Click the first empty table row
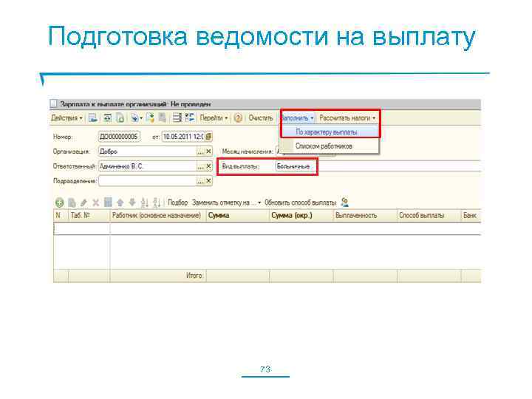 pos(267,228)
